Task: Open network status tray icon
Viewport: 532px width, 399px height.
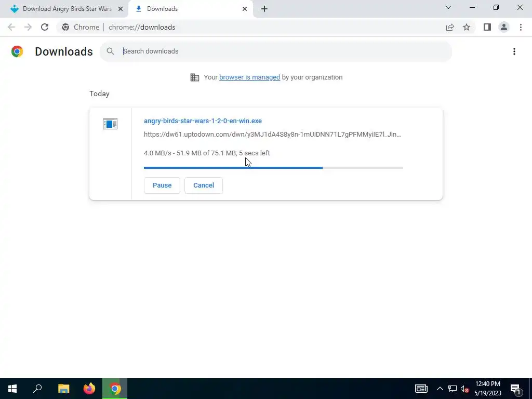Action: (453, 389)
